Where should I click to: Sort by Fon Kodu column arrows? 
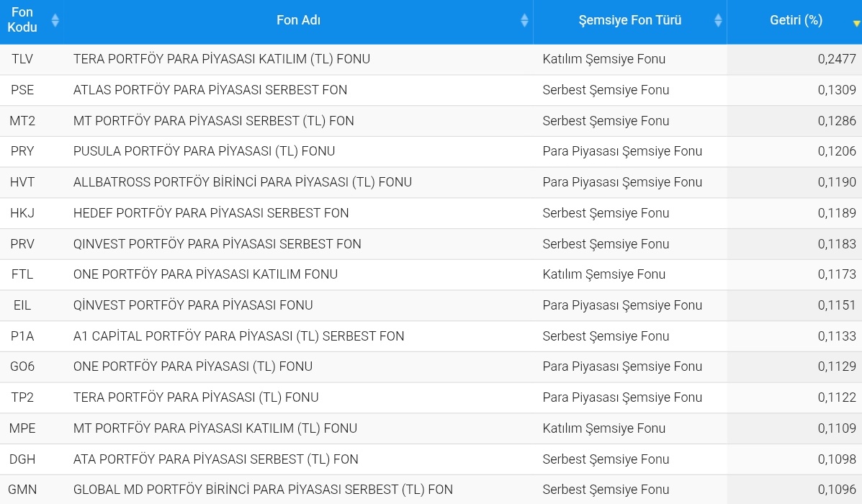(55, 20)
